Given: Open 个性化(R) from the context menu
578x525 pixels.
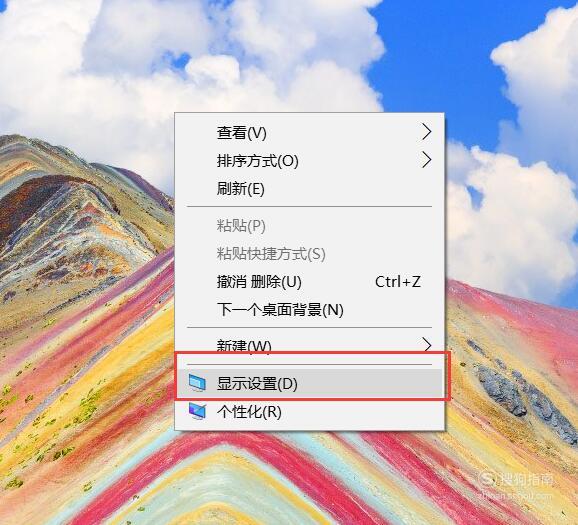Looking at the screenshot, I should tap(310, 411).
